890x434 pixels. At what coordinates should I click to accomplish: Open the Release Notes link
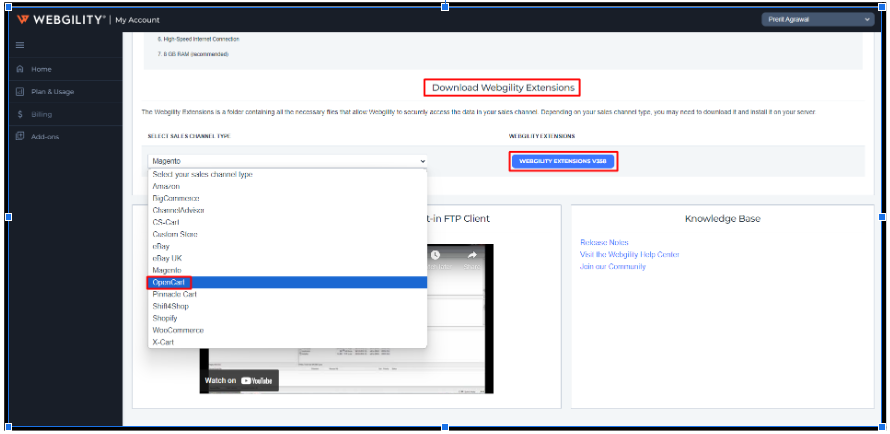[x=604, y=242]
